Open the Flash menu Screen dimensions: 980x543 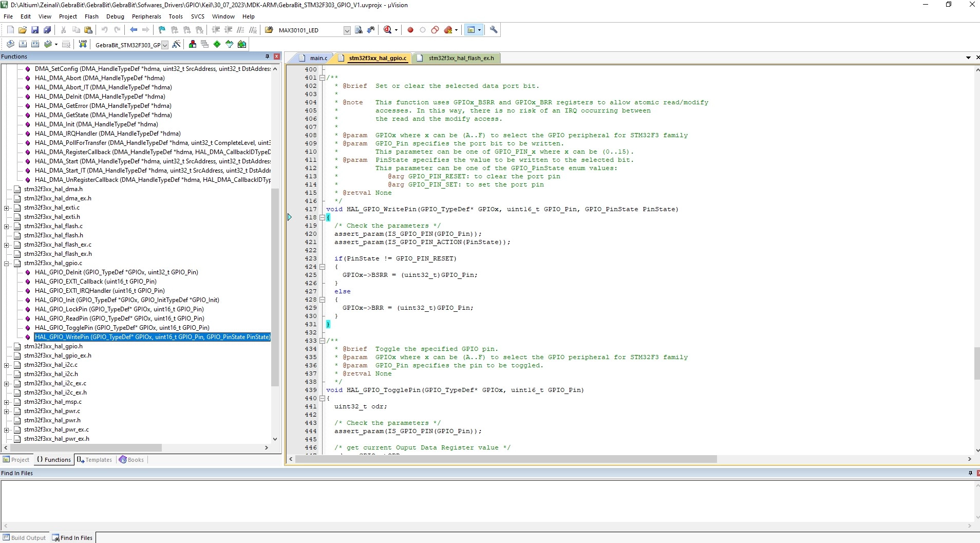coord(91,16)
